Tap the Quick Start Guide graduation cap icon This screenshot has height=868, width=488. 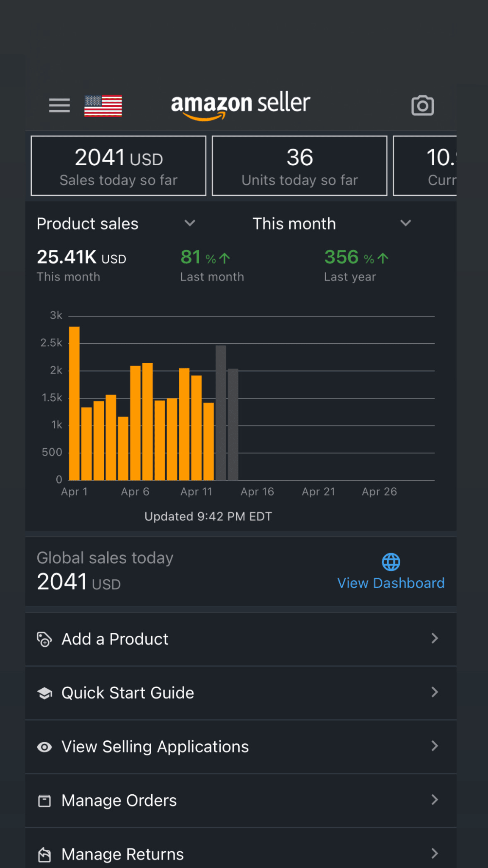coord(44,693)
